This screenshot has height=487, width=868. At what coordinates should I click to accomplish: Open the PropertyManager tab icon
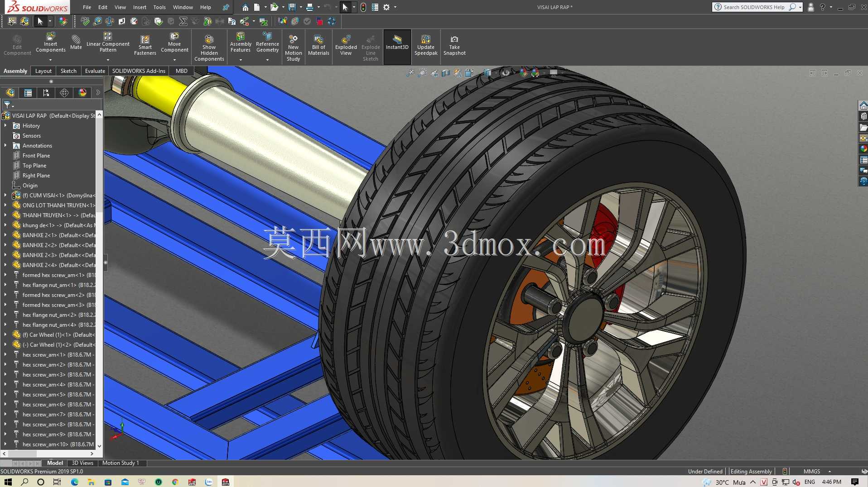tap(28, 93)
